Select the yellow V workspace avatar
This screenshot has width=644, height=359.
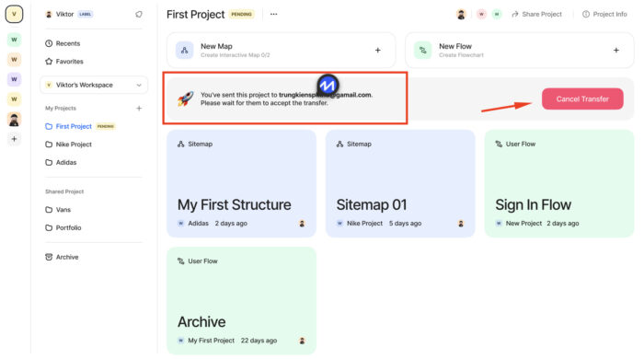click(x=14, y=14)
